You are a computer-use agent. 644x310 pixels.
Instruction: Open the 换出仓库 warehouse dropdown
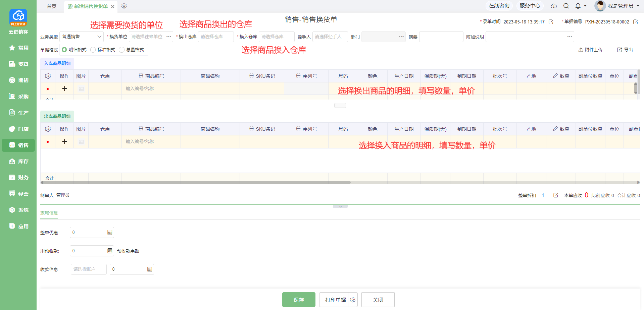pyautogui.click(x=216, y=37)
